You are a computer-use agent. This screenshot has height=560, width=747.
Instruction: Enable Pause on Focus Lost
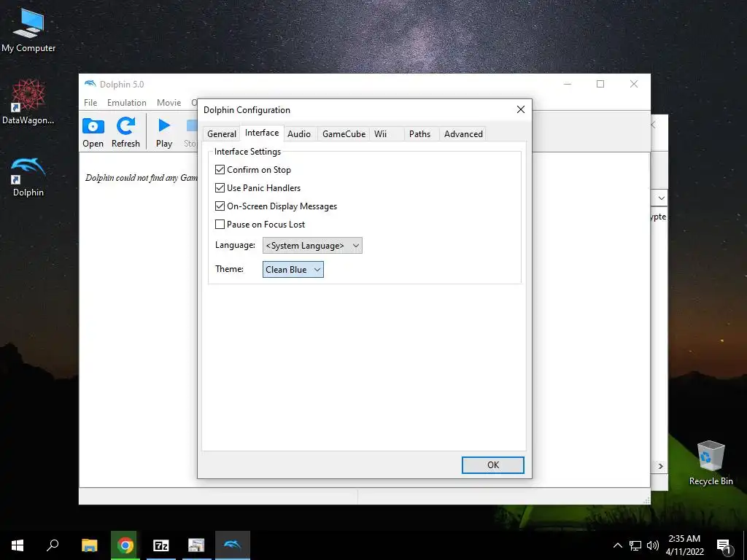[x=220, y=225]
